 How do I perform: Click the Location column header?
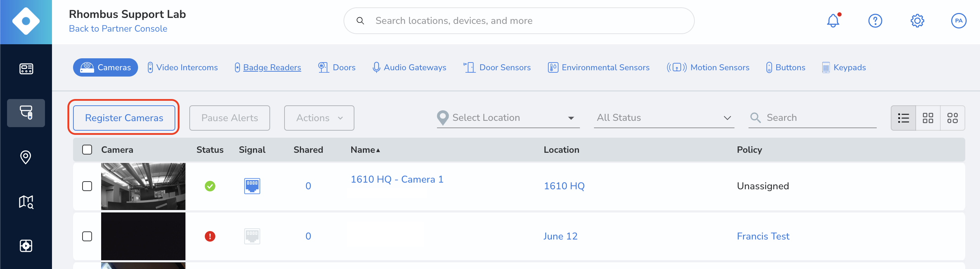click(561, 150)
